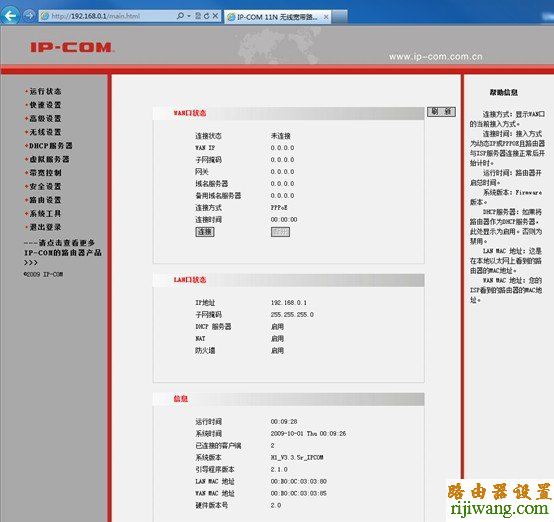Click the 子网掩码 label in LAN section

[x=208, y=315]
